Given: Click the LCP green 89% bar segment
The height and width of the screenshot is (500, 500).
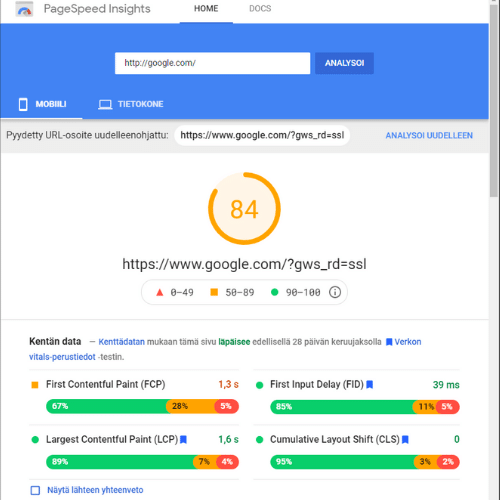Looking at the screenshot, I should tap(121, 462).
